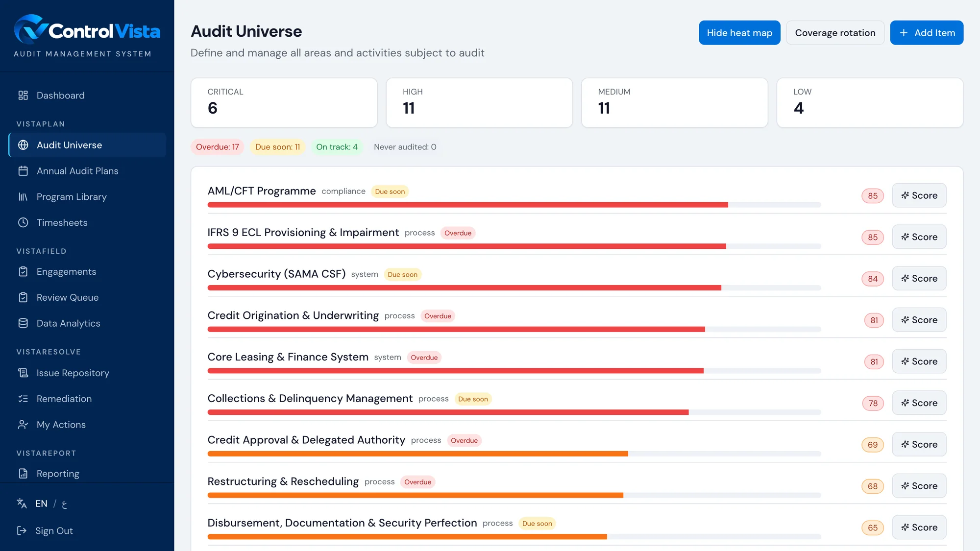Click Due soon badge on Disbursement row
This screenshot has height=551, width=980.
coord(537,524)
